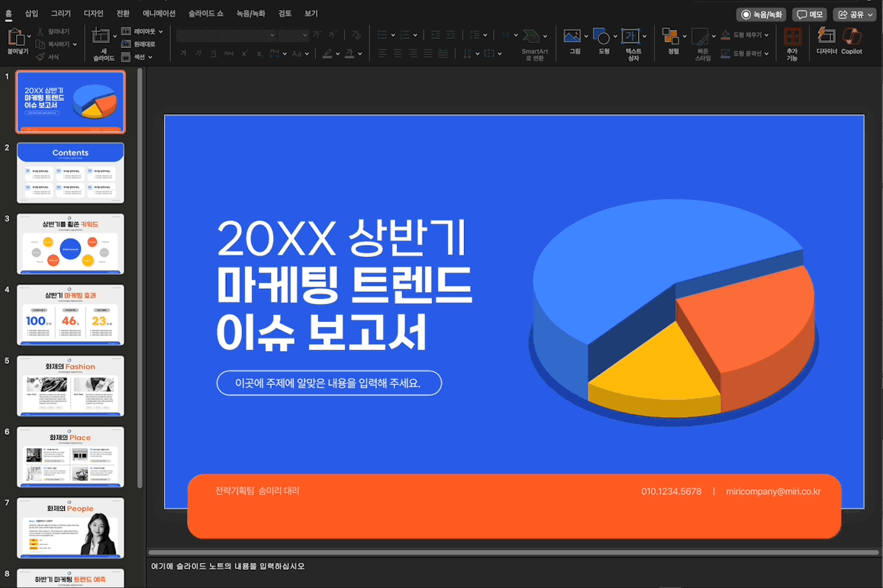Open the Slide Show (슬라이드 쇼) tab
The width and height of the screenshot is (883, 588).
205,14
